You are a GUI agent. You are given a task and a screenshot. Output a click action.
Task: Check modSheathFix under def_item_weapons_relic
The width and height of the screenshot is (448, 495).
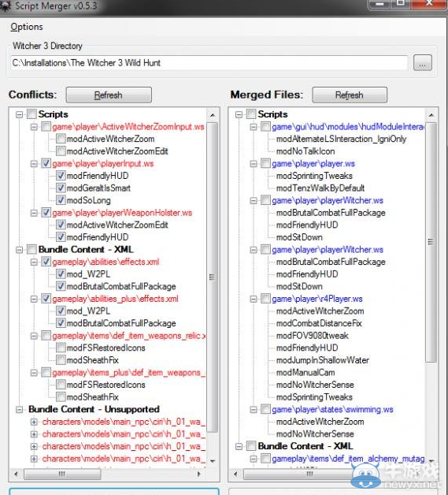tap(61, 360)
